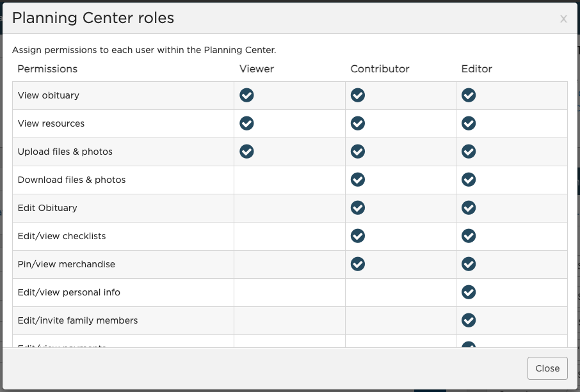The width and height of the screenshot is (580, 392).
Task: Click the View resources checkmark for Viewer
Action: tap(246, 123)
